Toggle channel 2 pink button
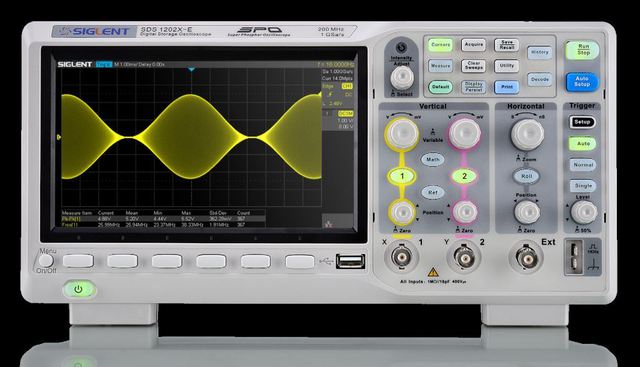The image size is (640, 367). (464, 176)
